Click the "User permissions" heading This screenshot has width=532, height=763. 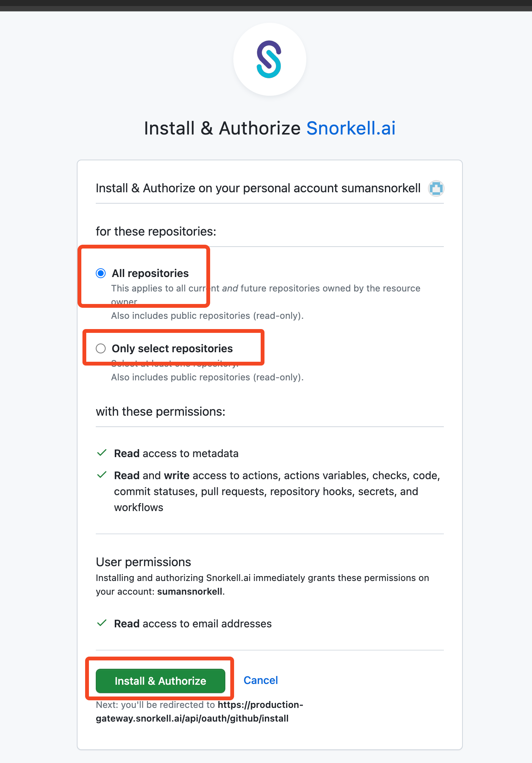tap(143, 562)
